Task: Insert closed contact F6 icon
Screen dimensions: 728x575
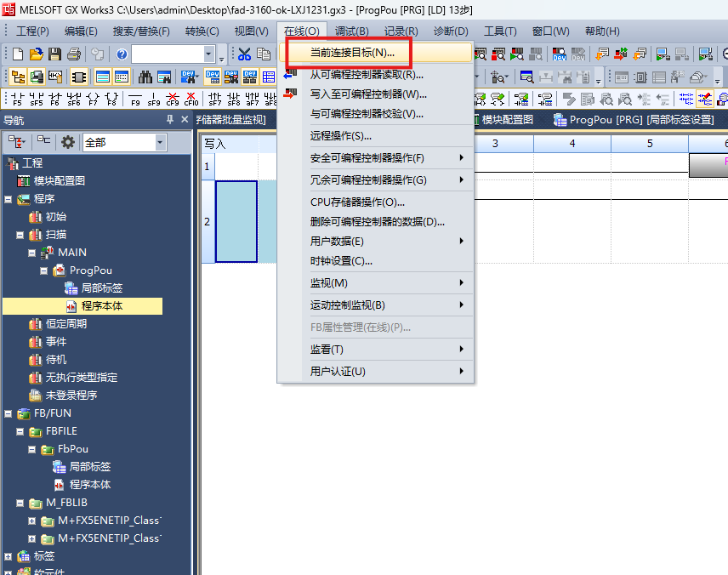Action: pyautogui.click(x=54, y=99)
